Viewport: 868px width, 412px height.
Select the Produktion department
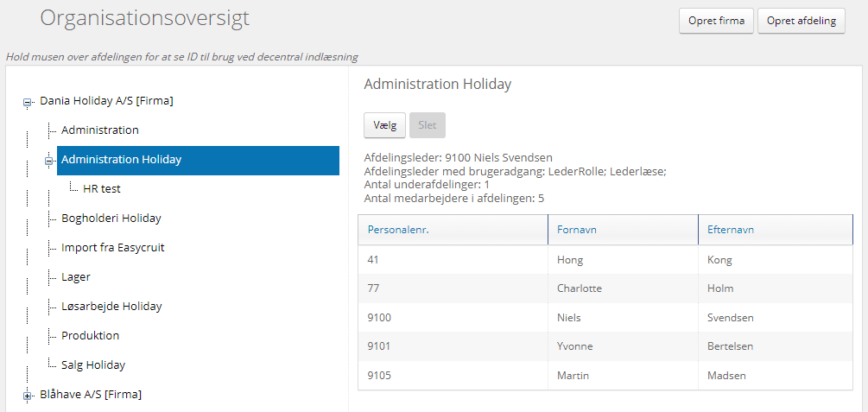90,336
